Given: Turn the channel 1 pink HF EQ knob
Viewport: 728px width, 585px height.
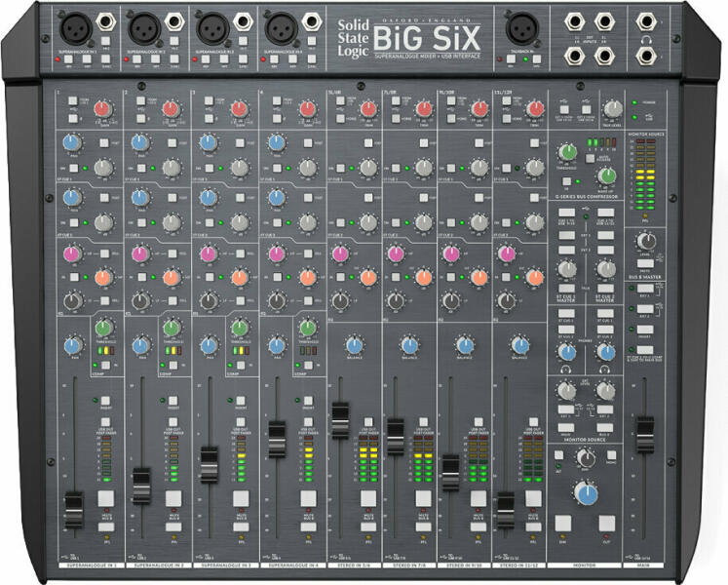Looking at the screenshot, I should 71,254.
